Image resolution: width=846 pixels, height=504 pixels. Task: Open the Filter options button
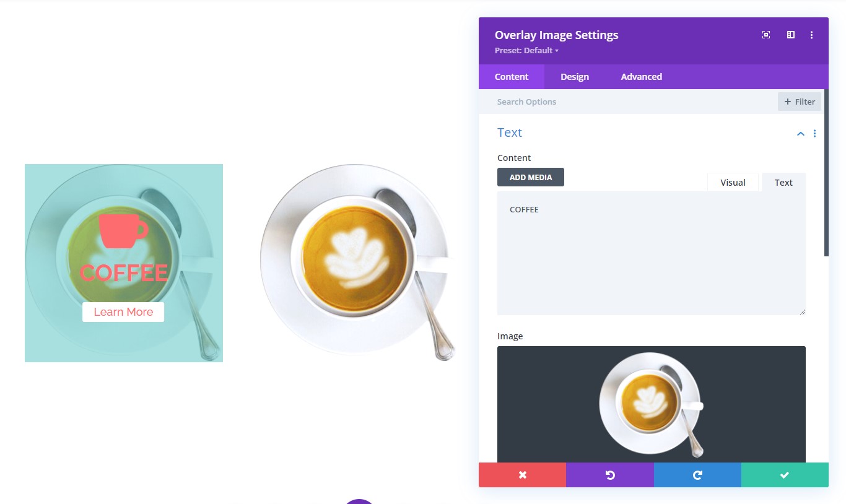coord(800,102)
